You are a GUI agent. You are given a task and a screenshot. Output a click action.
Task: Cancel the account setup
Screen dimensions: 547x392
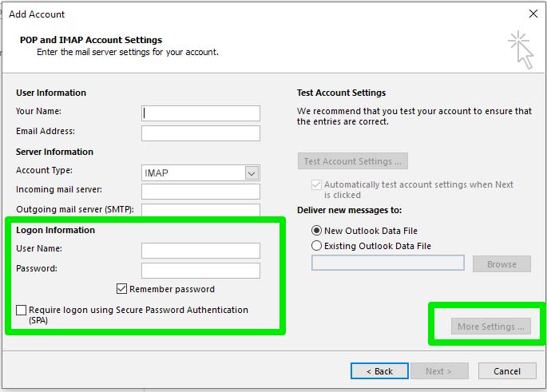(x=507, y=371)
